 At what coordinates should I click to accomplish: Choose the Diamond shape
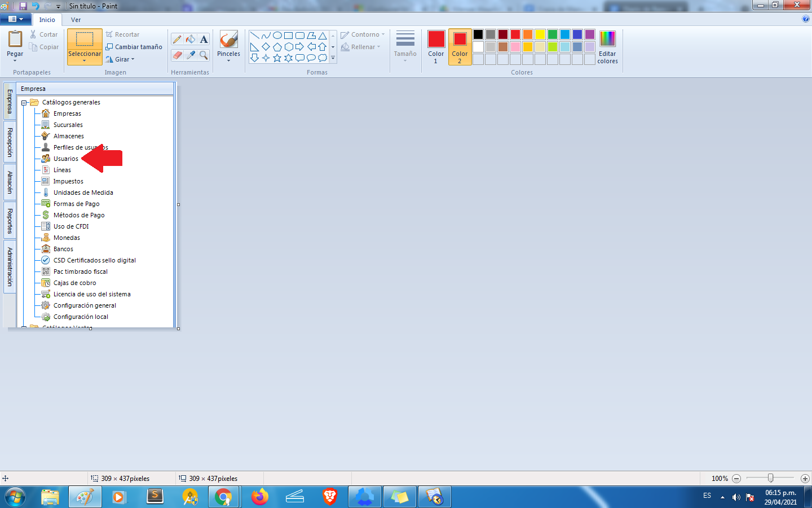pyautogui.click(x=266, y=47)
